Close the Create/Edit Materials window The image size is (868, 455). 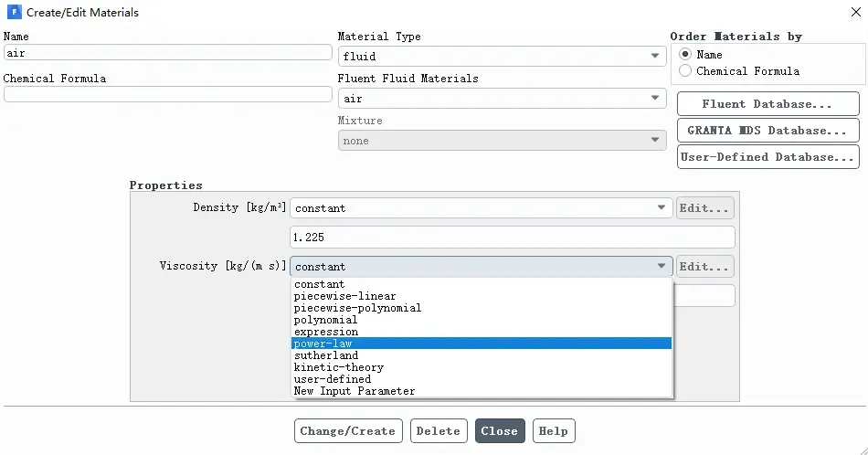click(855, 12)
